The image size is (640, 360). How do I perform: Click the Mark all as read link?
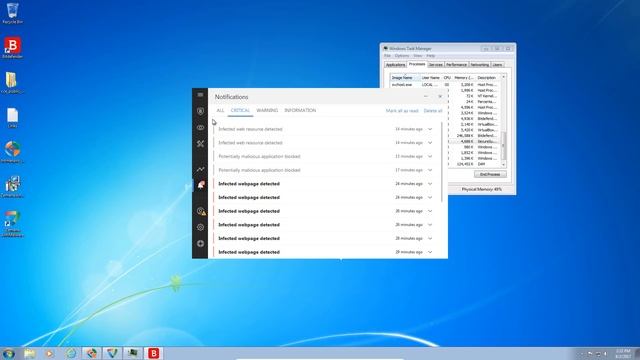point(402,111)
